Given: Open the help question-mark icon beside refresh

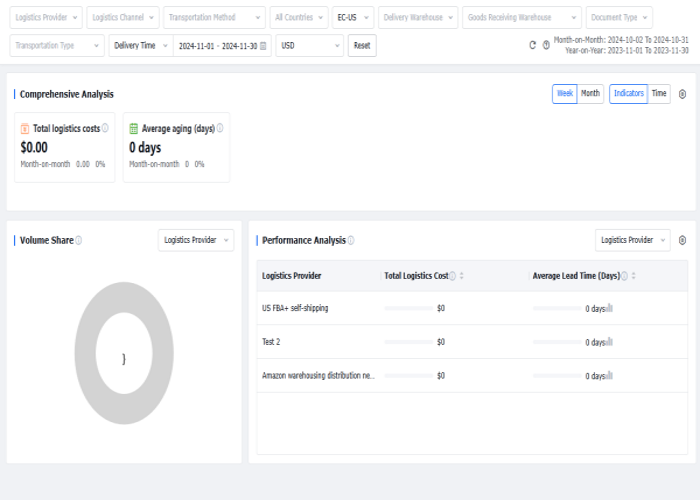Looking at the screenshot, I should pyautogui.click(x=546, y=45).
